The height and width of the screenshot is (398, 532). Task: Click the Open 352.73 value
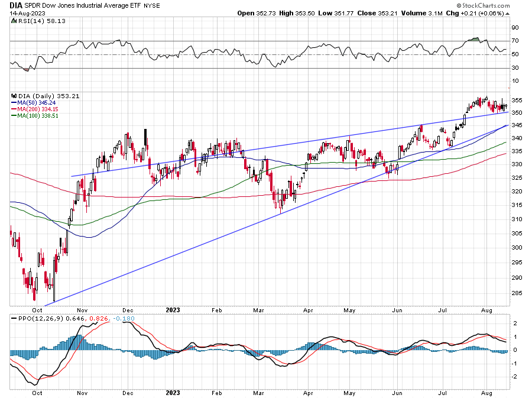(x=257, y=13)
